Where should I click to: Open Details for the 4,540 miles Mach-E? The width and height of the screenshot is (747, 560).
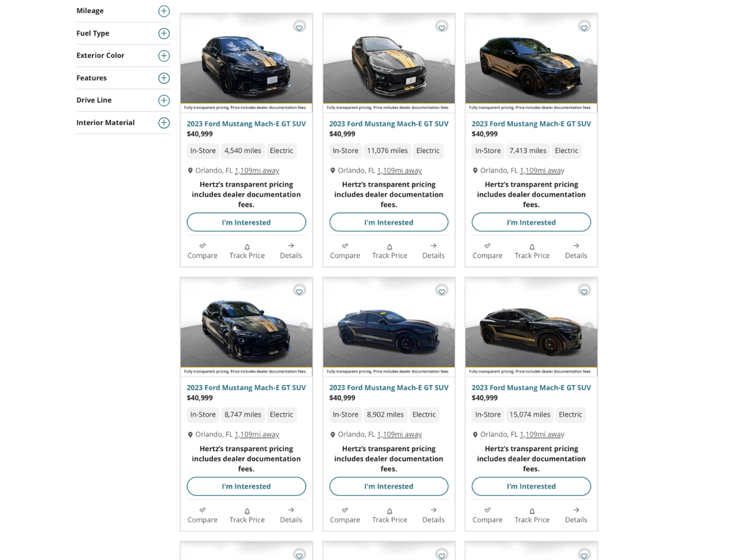(x=291, y=251)
